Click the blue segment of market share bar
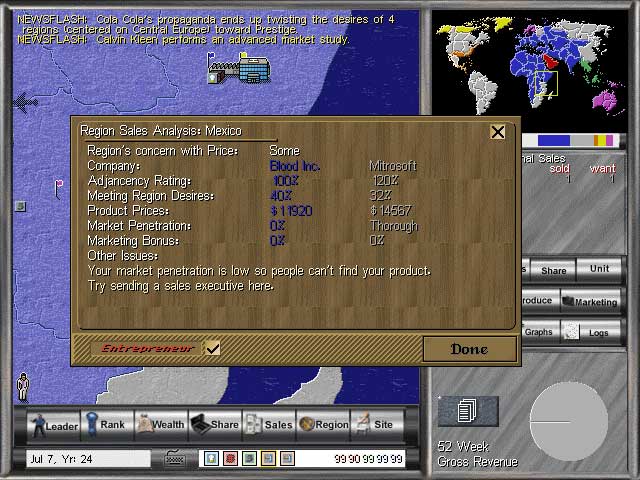This screenshot has height=480, width=640. pos(553,140)
